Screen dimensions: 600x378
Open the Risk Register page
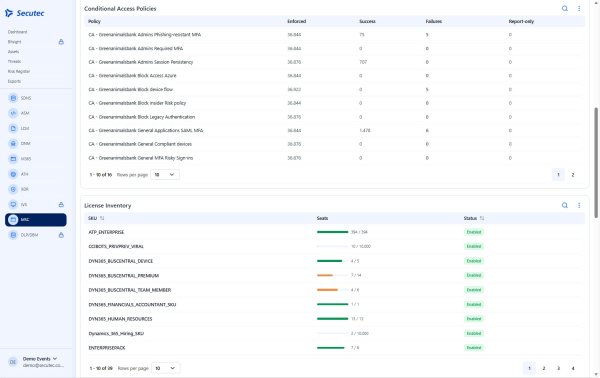click(x=19, y=71)
